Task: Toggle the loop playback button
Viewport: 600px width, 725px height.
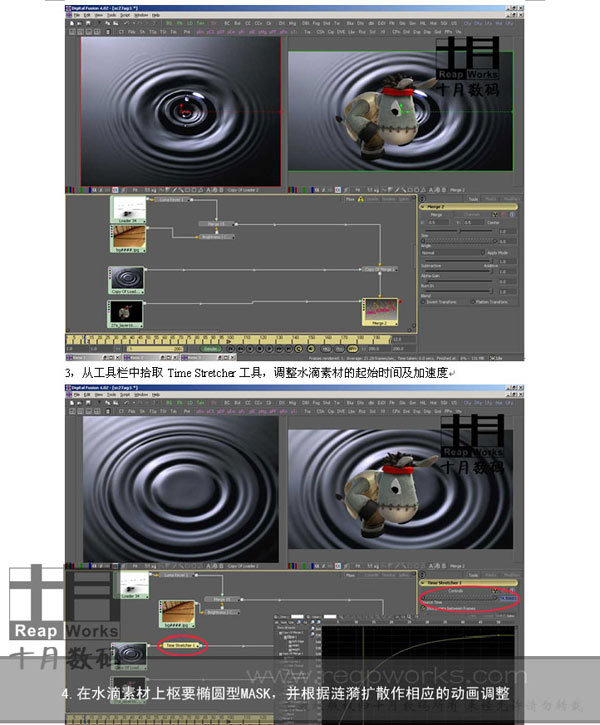Action: [298, 349]
